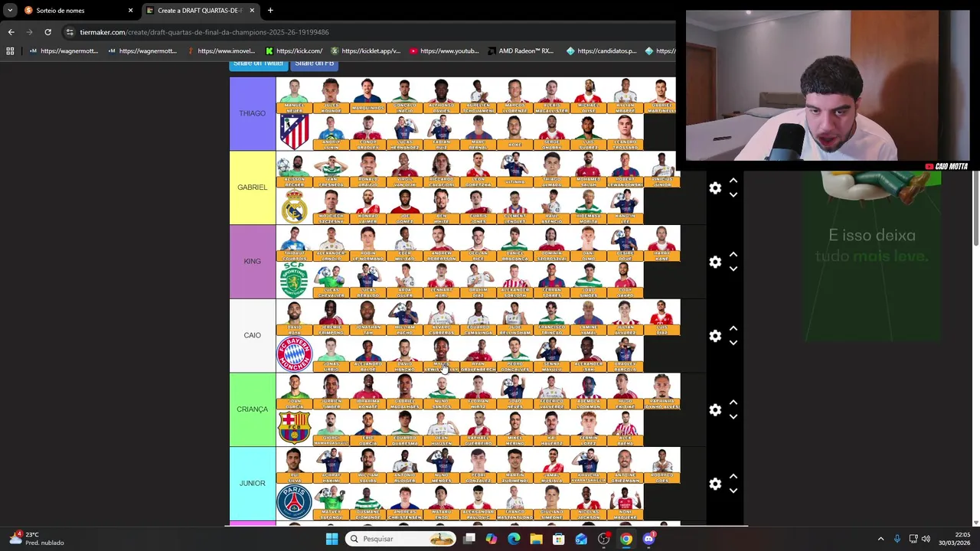
Task: Select the KING tier label
Action: pyautogui.click(x=253, y=262)
